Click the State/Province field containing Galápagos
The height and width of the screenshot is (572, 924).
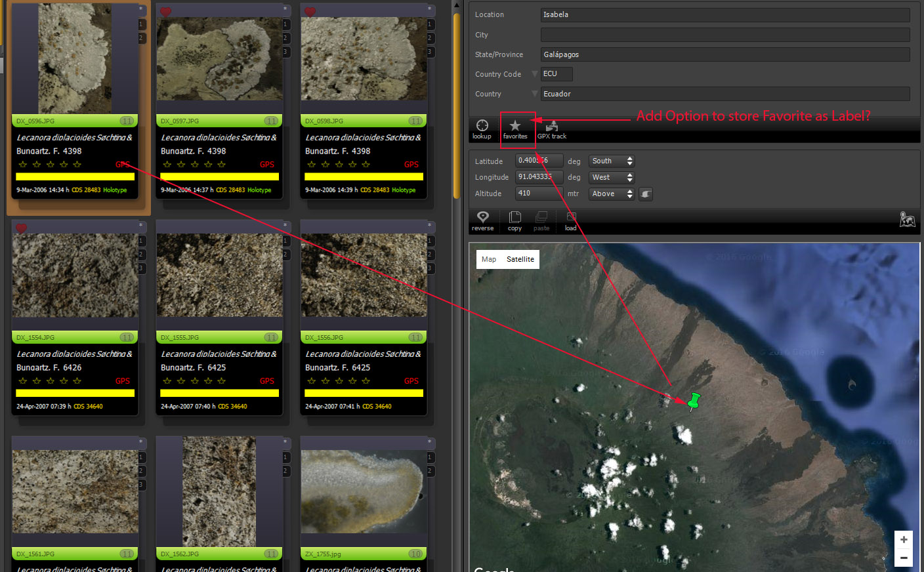click(725, 54)
